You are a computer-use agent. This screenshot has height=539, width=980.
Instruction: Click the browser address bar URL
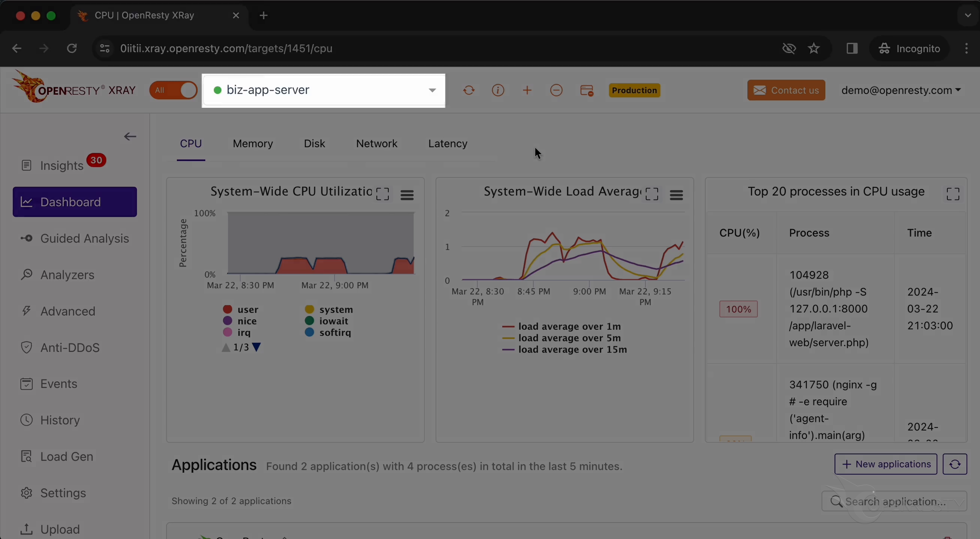(x=226, y=48)
